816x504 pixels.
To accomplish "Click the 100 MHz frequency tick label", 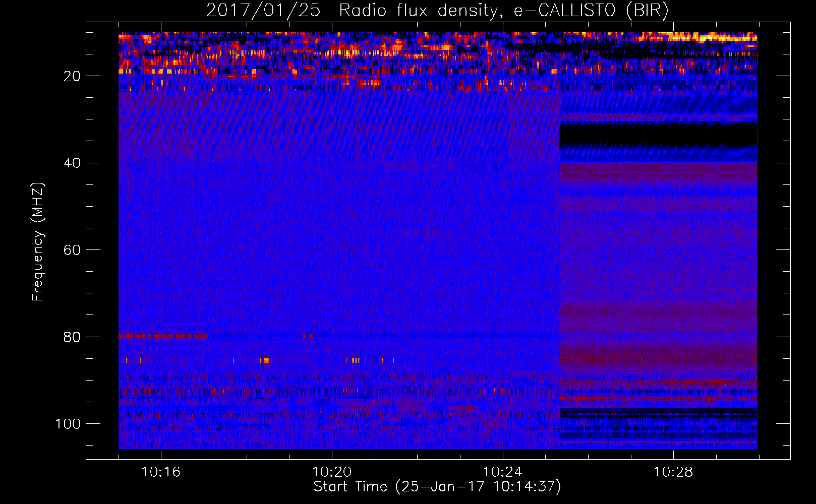I will [68, 424].
